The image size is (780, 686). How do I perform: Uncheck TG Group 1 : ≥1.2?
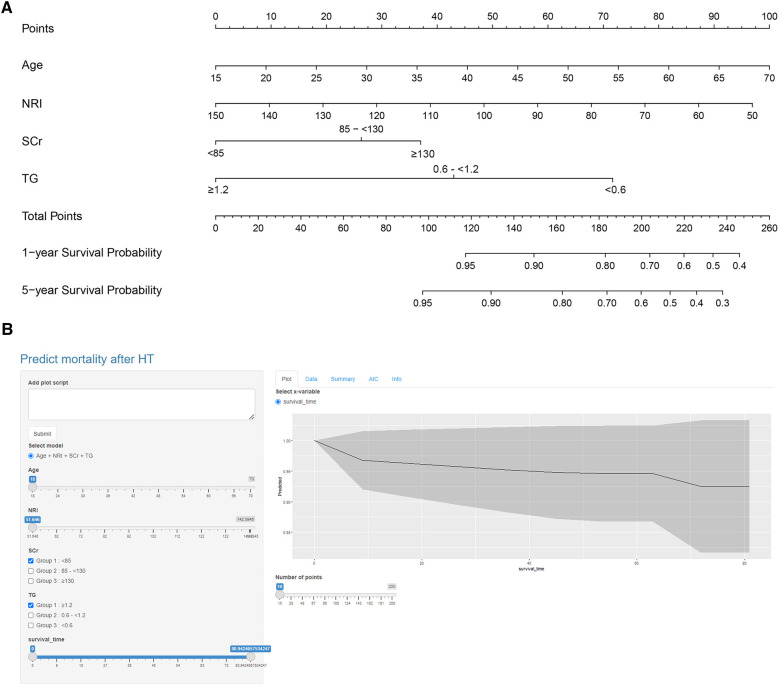coord(32,605)
